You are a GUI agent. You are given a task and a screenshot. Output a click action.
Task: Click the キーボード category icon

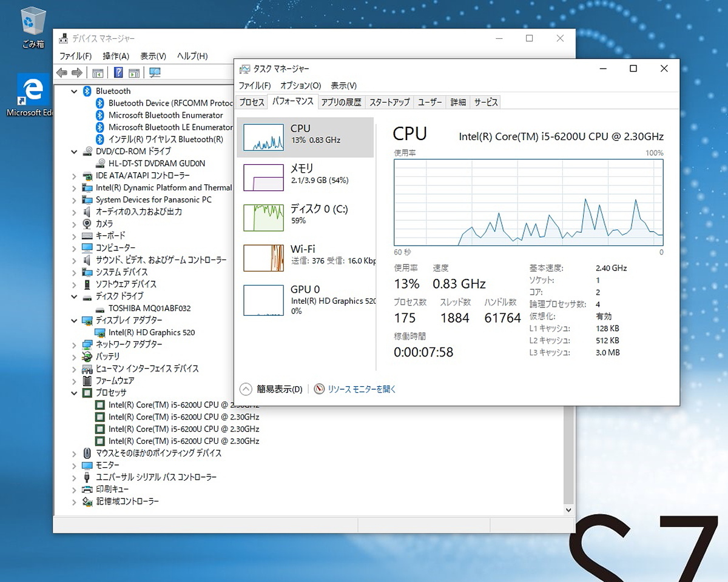pyautogui.click(x=87, y=236)
